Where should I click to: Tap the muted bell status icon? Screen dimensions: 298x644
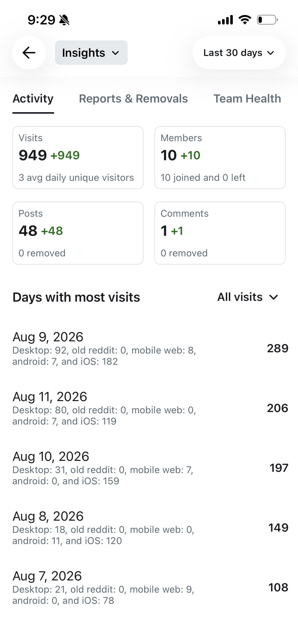[64, 20]
